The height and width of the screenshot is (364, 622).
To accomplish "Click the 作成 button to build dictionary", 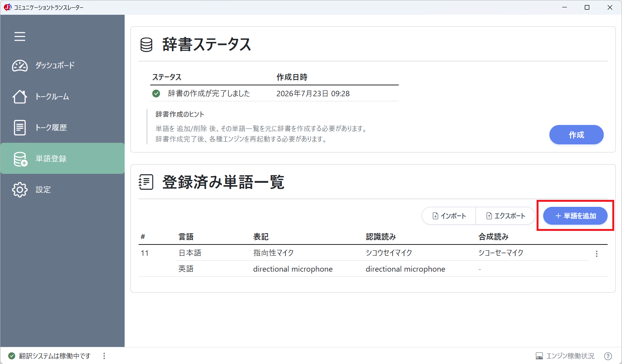I will tap(576, 135).
